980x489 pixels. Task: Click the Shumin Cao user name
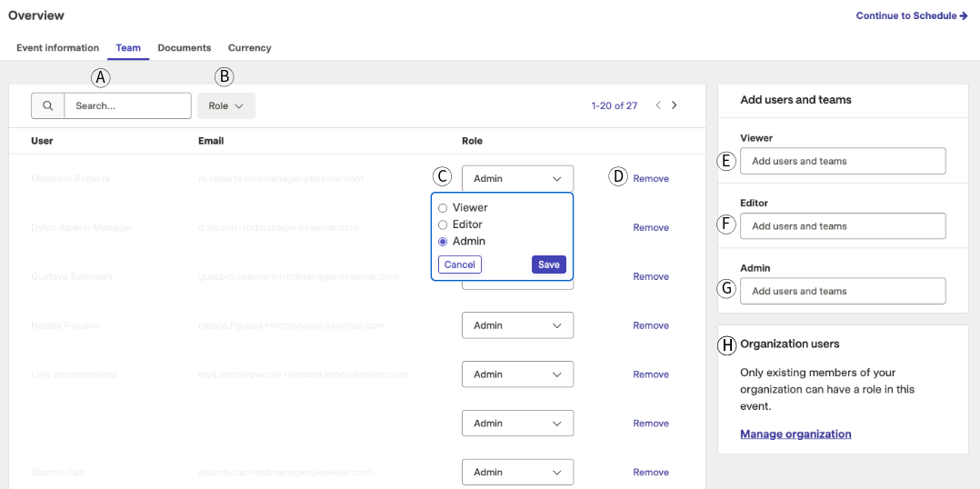click(x=57, y=473)
